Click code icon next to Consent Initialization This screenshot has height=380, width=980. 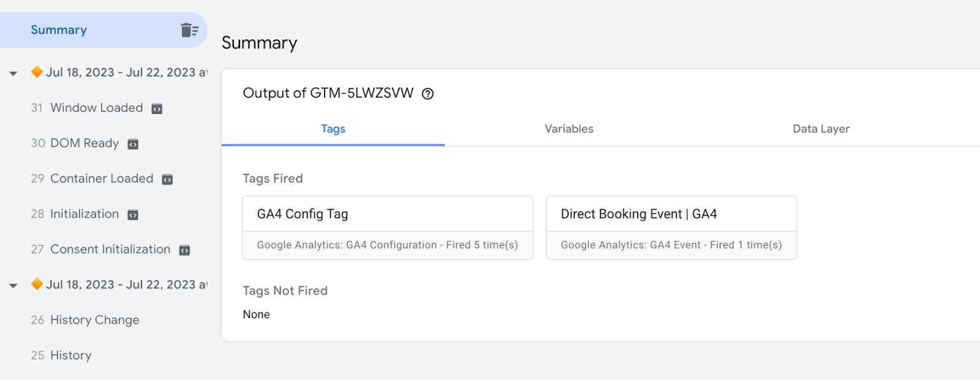coord(184,250)
